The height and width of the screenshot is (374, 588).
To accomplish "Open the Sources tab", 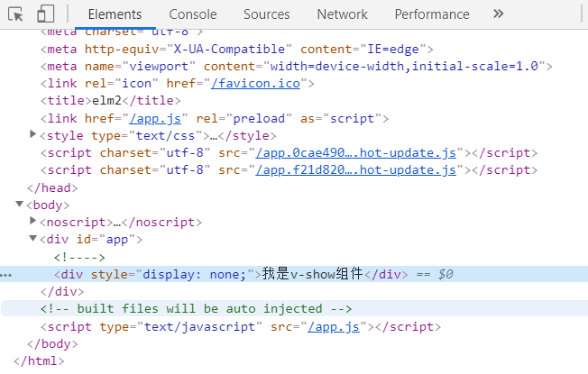I will pos(267,14).
